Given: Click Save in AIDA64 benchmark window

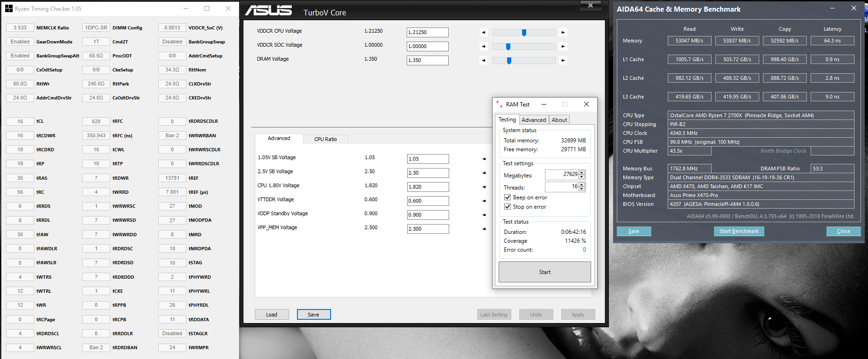Looking at the screenshot, I should click(x=634, y=231).
